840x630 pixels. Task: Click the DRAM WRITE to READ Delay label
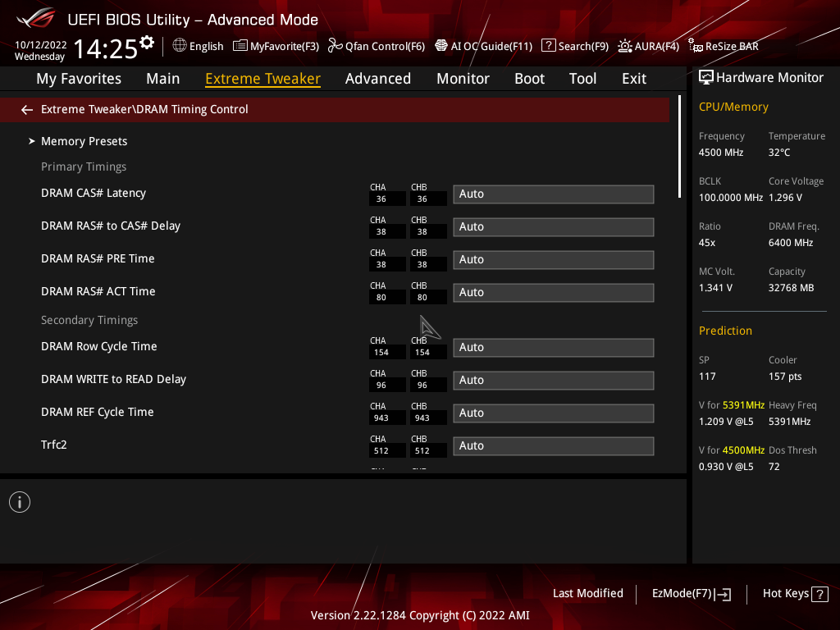[113, 379]
